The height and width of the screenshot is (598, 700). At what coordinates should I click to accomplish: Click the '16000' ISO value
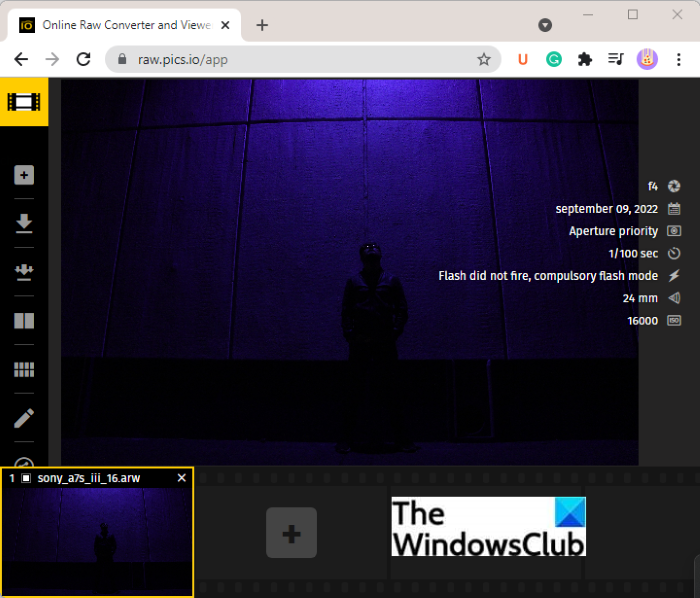(x=642, y=321)
